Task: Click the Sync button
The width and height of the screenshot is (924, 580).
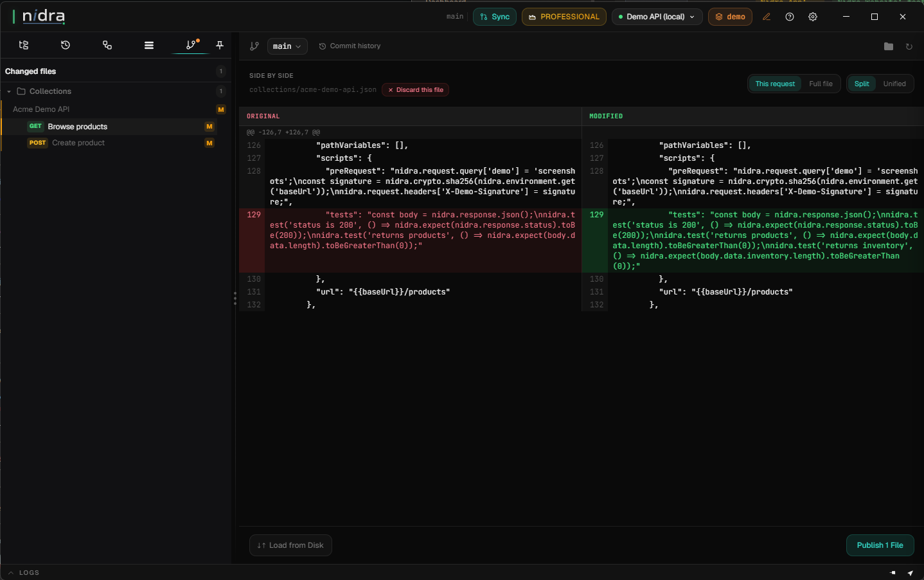Action: tap(495, 17)
